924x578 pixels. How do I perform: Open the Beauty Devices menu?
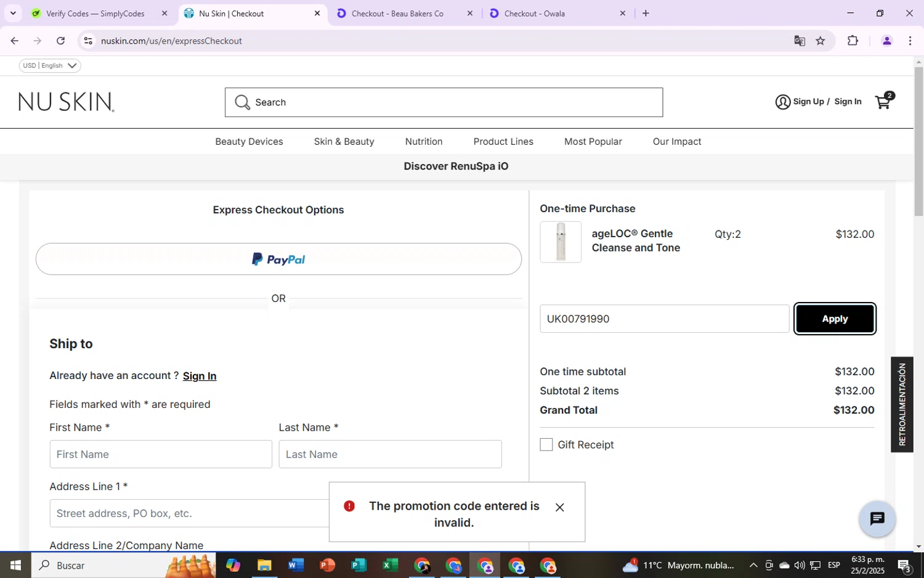click(249, 142)
